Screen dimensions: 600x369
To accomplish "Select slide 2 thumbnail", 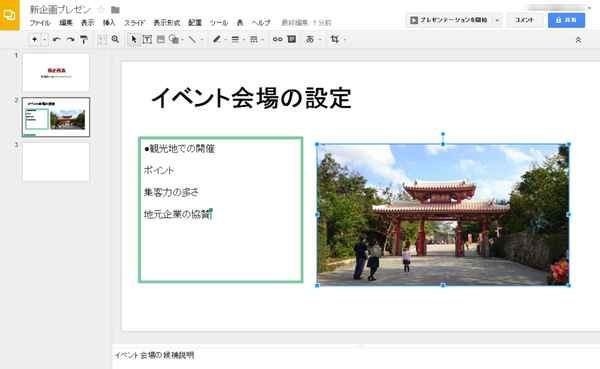I will [x=56, y=117].
